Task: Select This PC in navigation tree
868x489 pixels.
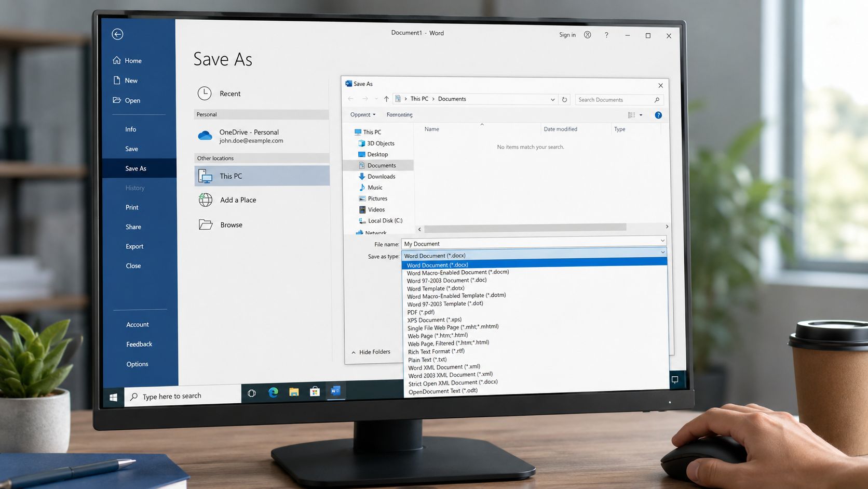Action: pos(368,132)
